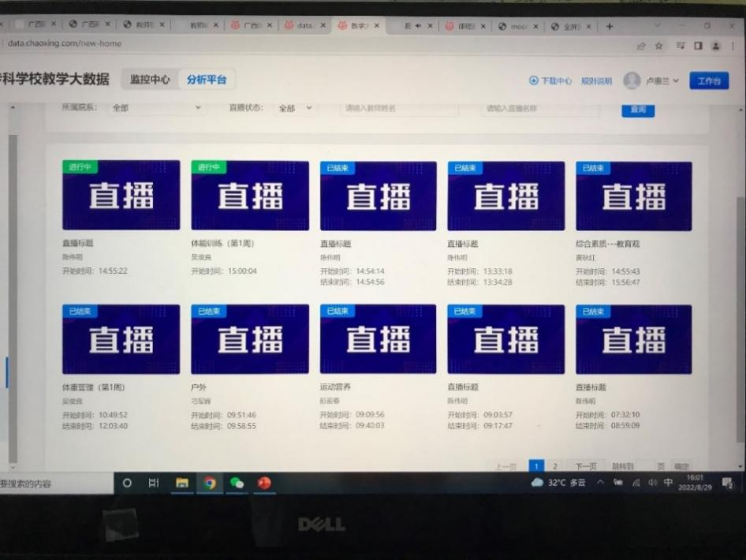Go to page 2 in pagination
746x560 pixels.
(555, 466)
